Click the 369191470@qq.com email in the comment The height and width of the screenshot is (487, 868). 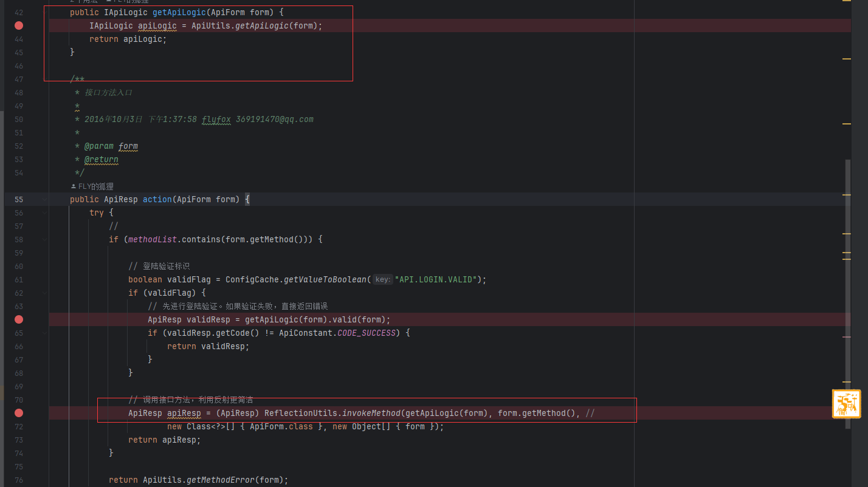pyautogui.click(x=274, y=119)
